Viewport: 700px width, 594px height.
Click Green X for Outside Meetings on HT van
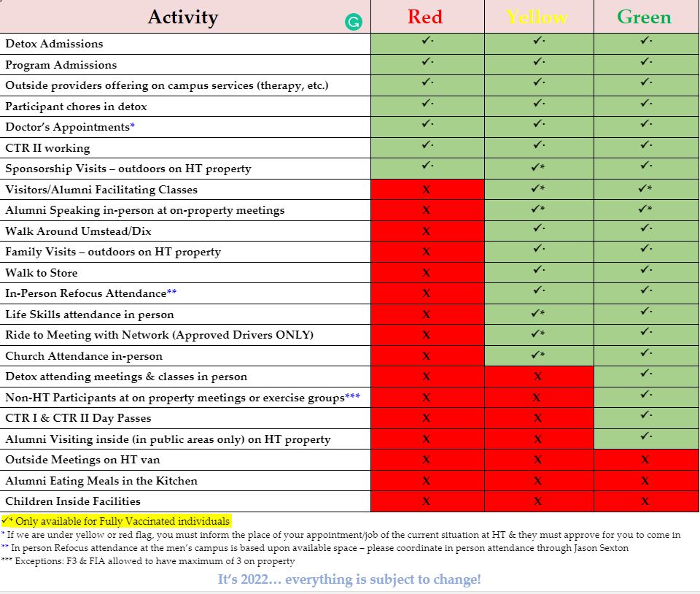645,460
